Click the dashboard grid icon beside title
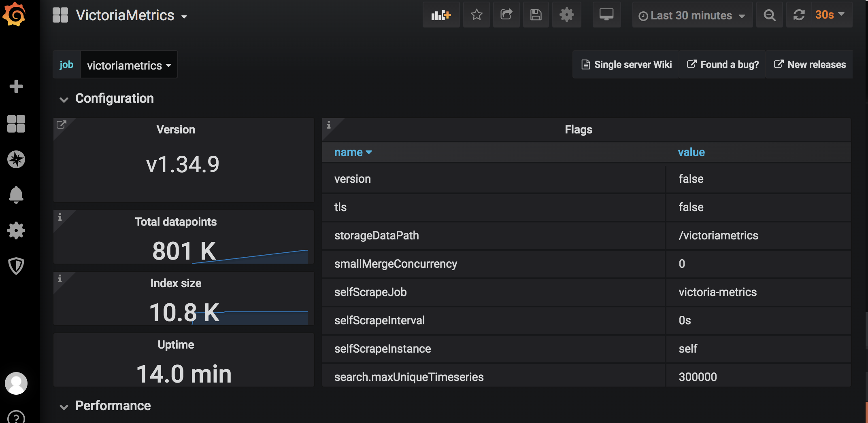Image resolution: width=868 pixels, height=423 pixels. [60, 15]
